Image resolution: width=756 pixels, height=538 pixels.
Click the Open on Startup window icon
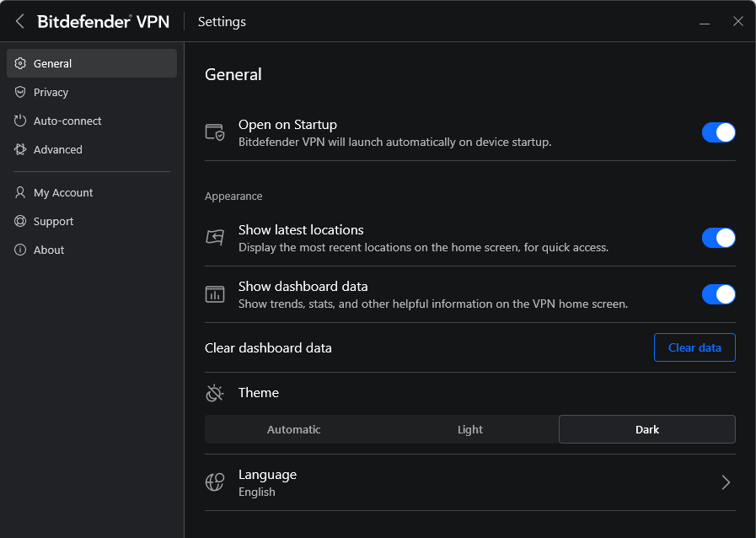215,132
